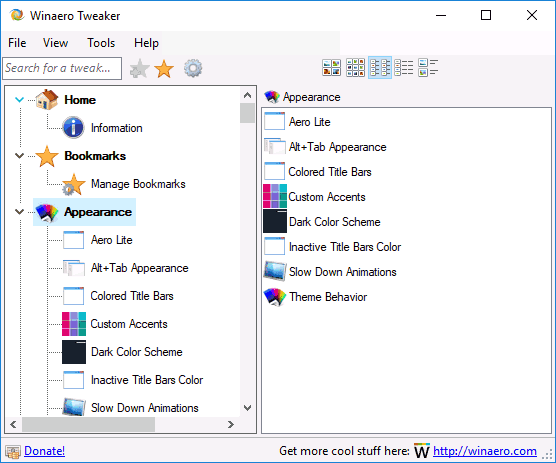Click Custom Accents color grid icon in tree

pyautogui.click(x=74, y=324)
